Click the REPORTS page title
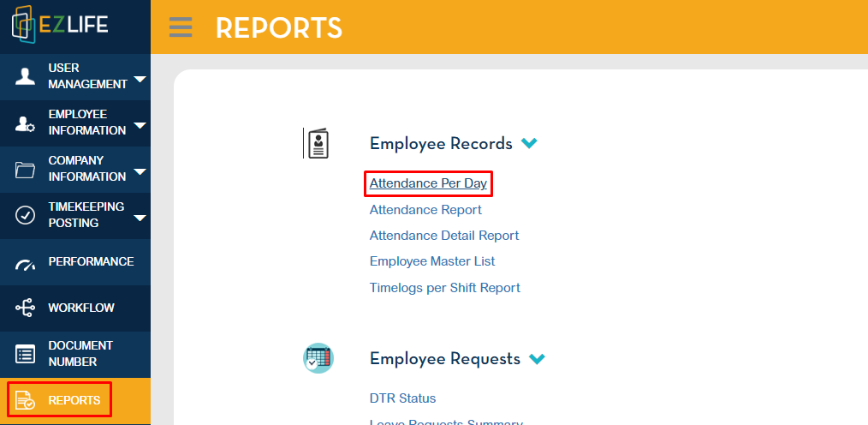This screenshot has height=425, width=868. coord(279,27)
